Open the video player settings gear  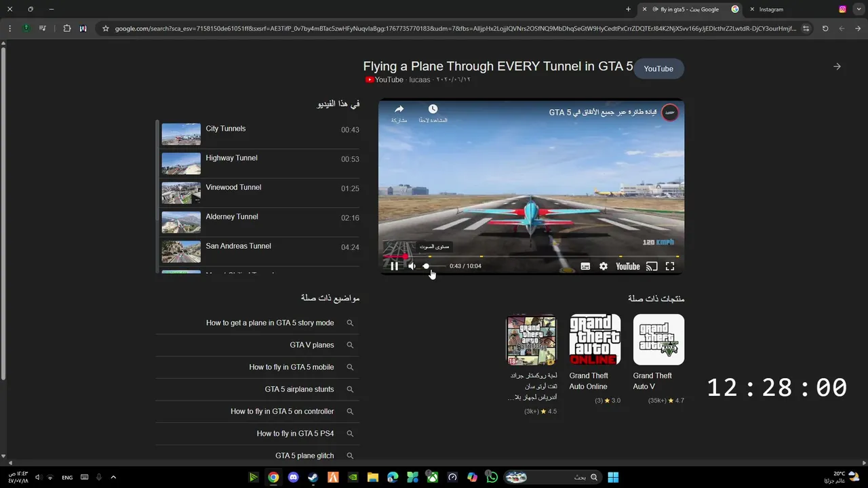click(604, 266)
